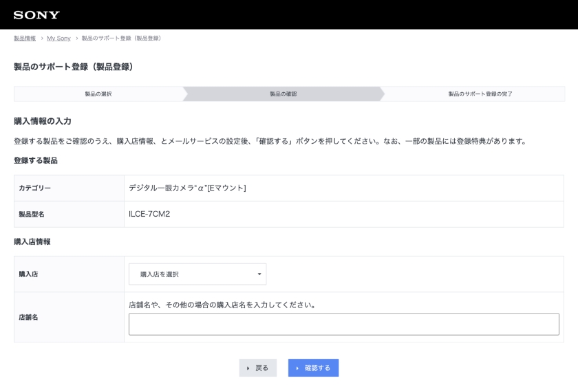Click the 購入情報の入力 section heading

[x=43, y=122]
